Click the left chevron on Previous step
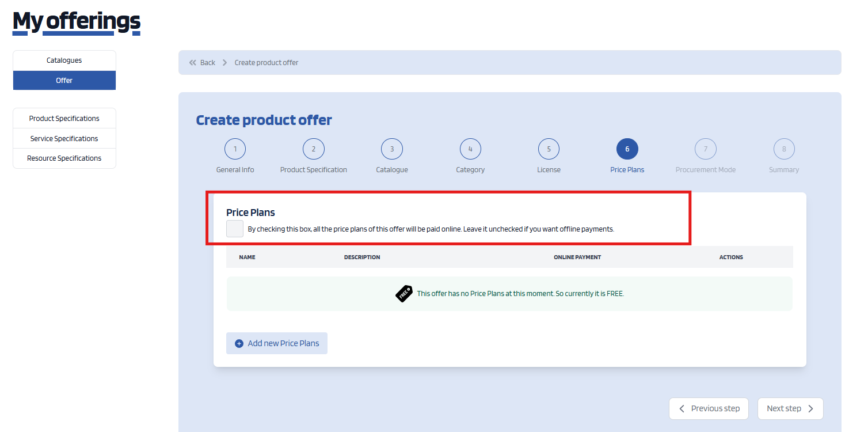Viewport: 868px width, 432px height. pos(682,408)
